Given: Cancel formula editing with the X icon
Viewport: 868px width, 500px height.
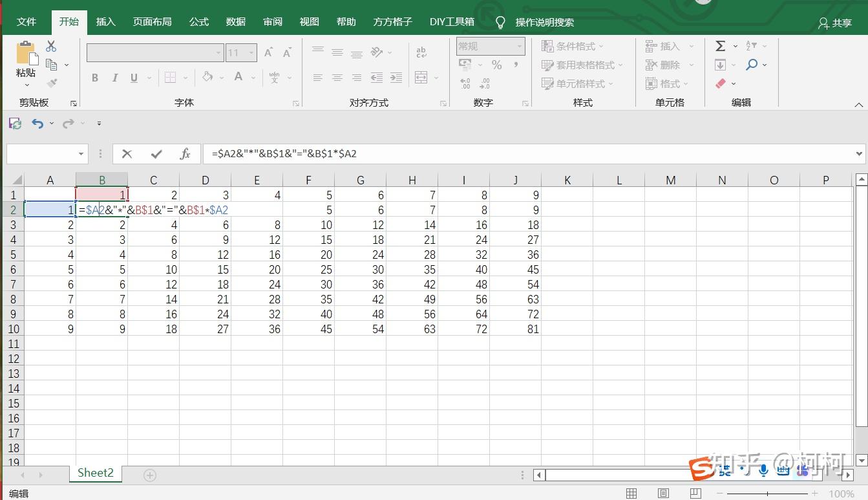Looking at the screenshot, I should point(127,153).
